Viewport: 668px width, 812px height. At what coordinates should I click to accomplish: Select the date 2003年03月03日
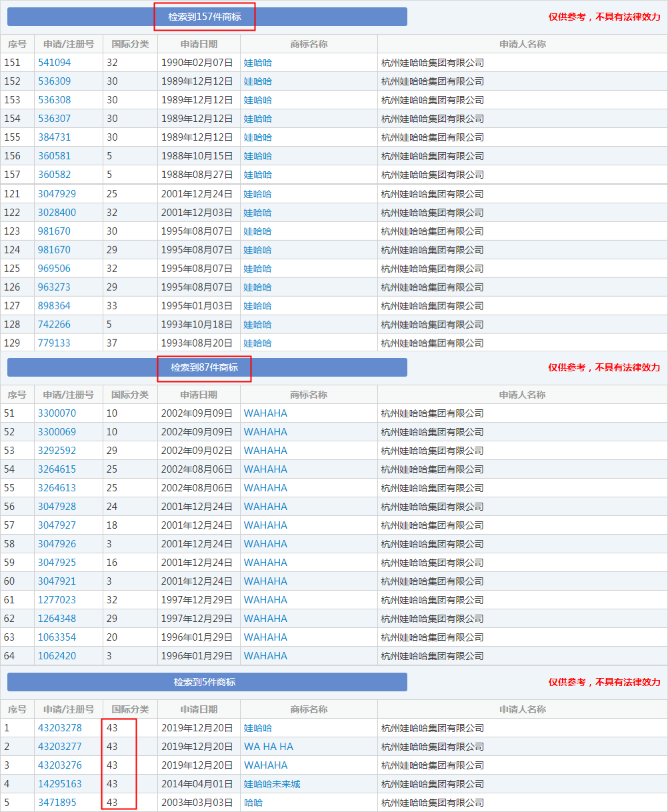click(197, 803)
